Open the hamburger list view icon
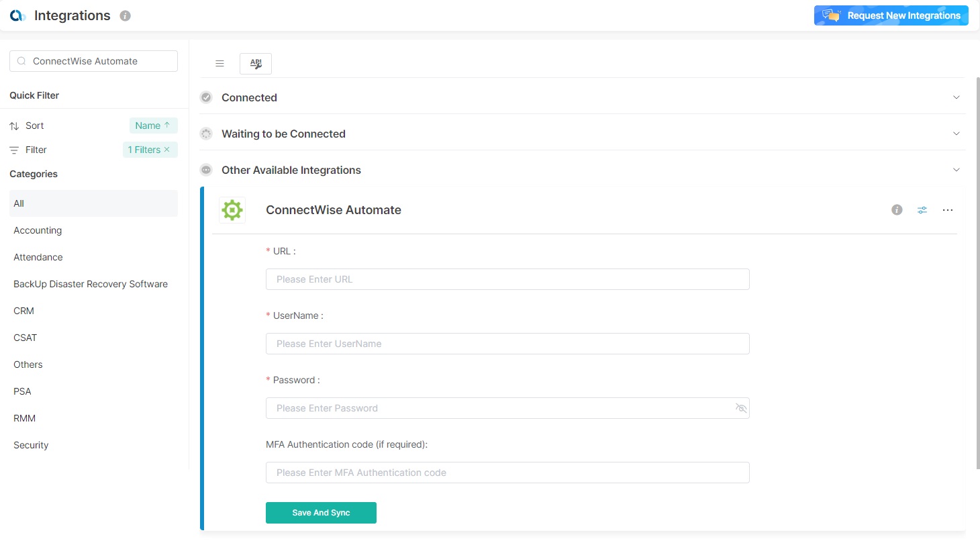 (219, 64)
